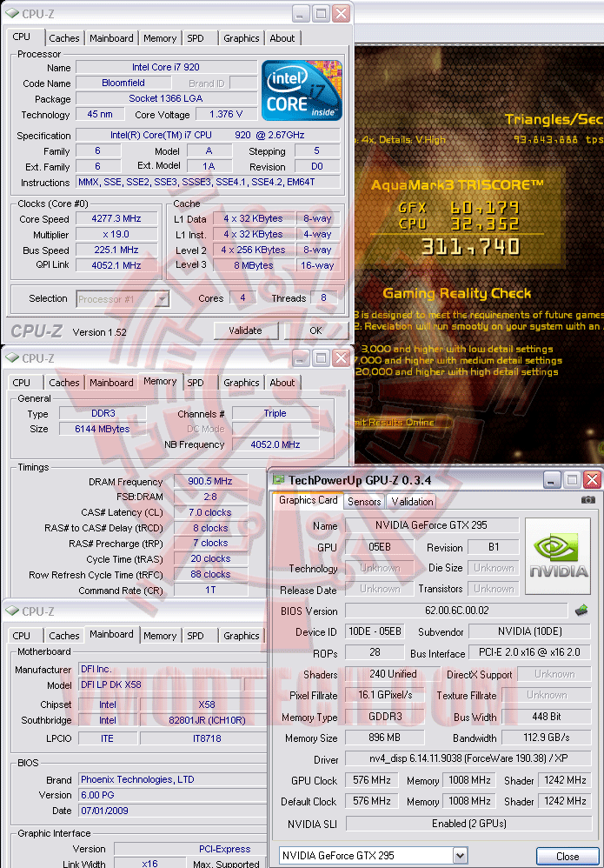604x868 pixels.
Task: Open About tab in top CPU-Z window
Action: pos(282,38)
